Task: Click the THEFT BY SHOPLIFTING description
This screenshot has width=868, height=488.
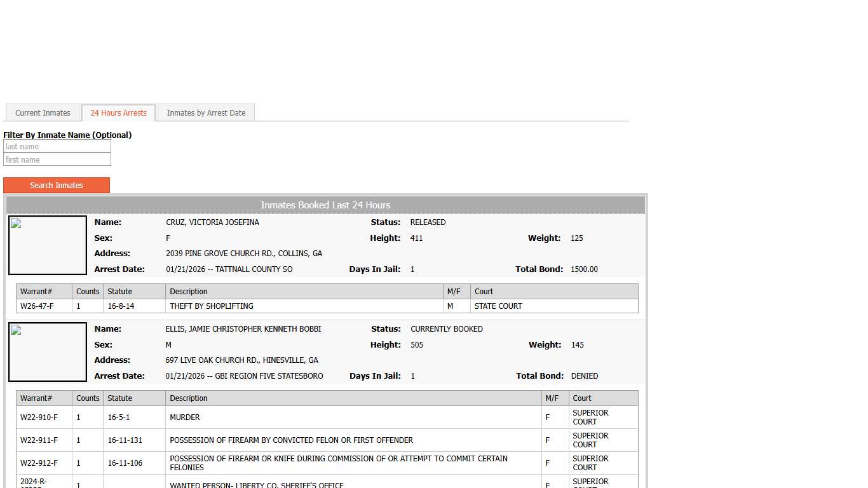Action: click(x=212, y=306)
